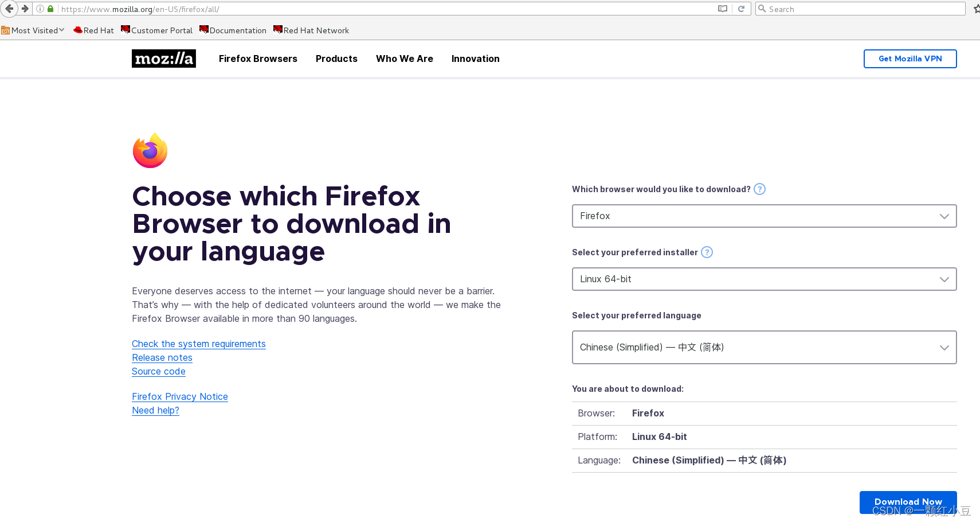Open the Firefox browser selection dropdown
This screenshot has width=980, height=522.
point(765,216)
